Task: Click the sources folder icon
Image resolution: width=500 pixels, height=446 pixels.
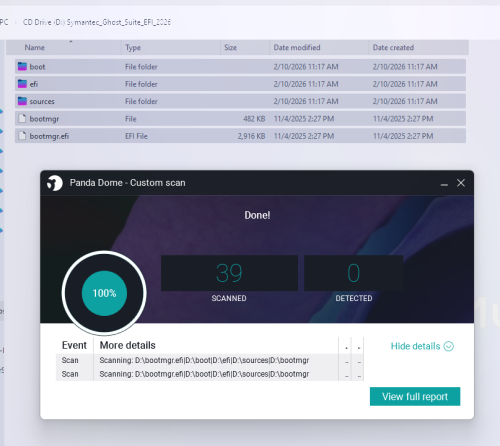Action: pyautogui.click(x=22, y=101)
